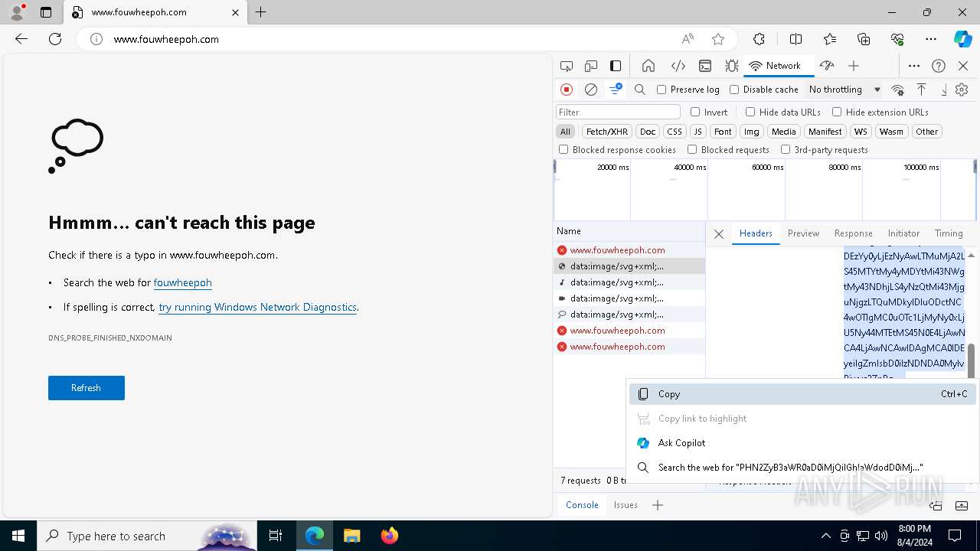The height and width of the screenshot is (551, 980).
Task: Refresh page using browser reload icon
Action: coord(55,39)
